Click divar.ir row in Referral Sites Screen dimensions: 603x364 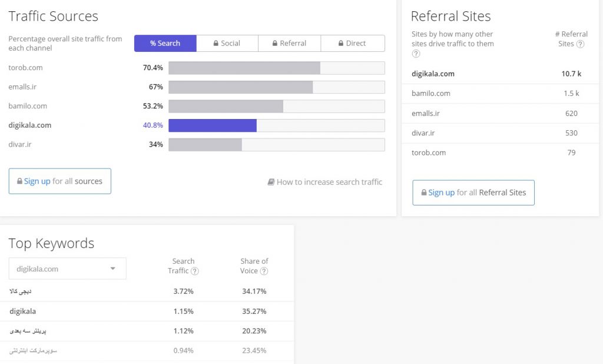click(x=501, y=133)
